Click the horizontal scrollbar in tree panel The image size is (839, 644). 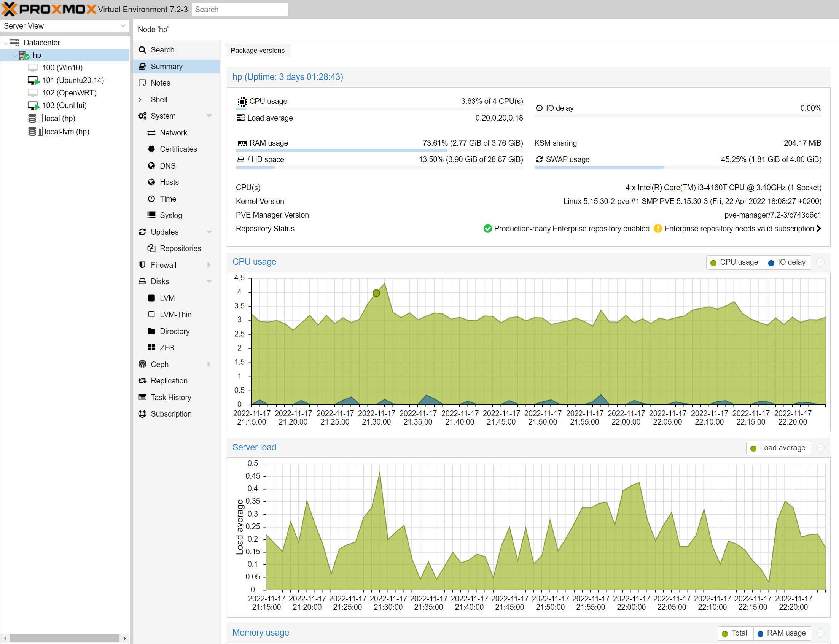(64, 638)
